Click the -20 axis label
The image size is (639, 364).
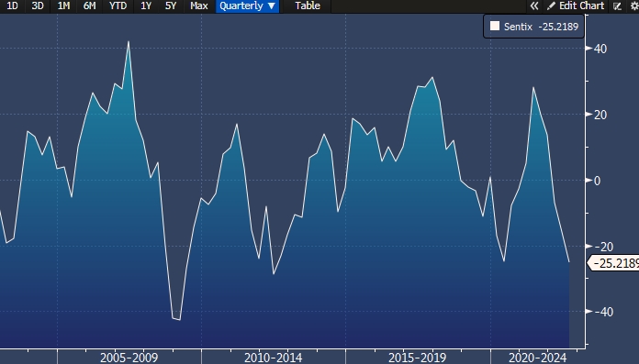coord(603,247)
